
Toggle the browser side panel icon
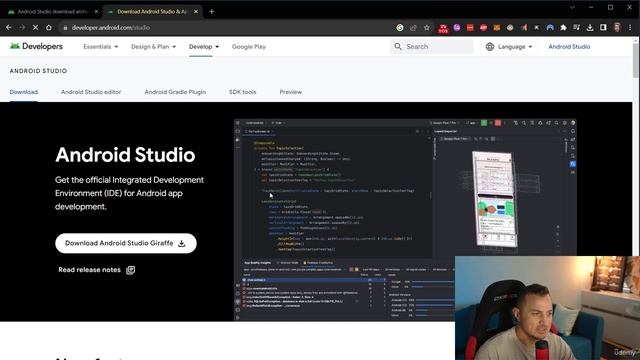(603, 27)
